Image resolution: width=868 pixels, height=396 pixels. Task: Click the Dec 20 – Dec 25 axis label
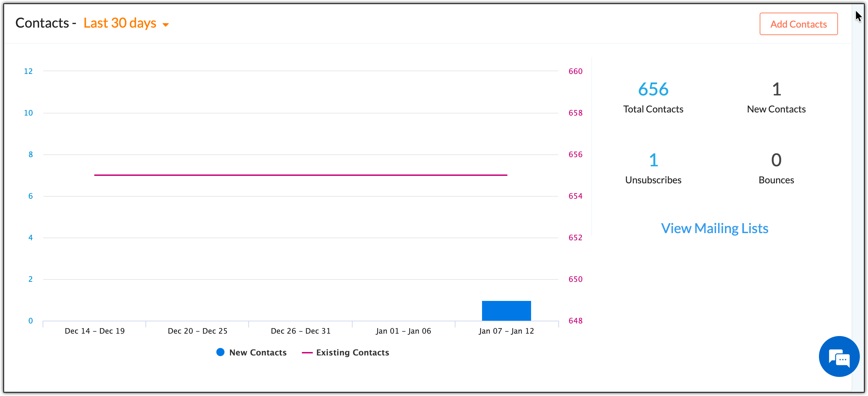click(198, 331)
